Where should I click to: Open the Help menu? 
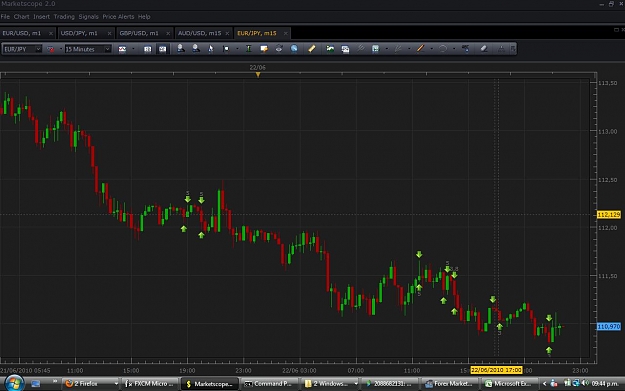(144, 16)
